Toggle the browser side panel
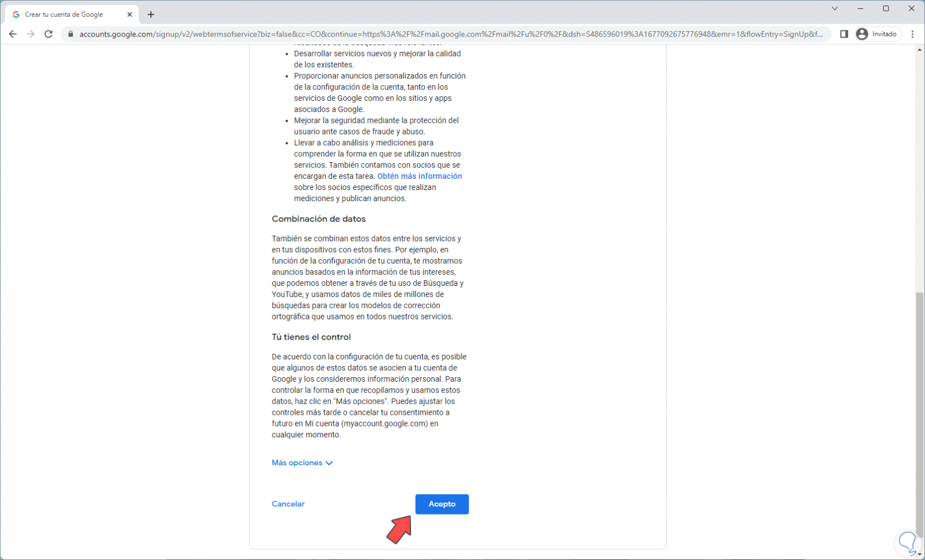This screenshot has width=925, height=560. 844,34
